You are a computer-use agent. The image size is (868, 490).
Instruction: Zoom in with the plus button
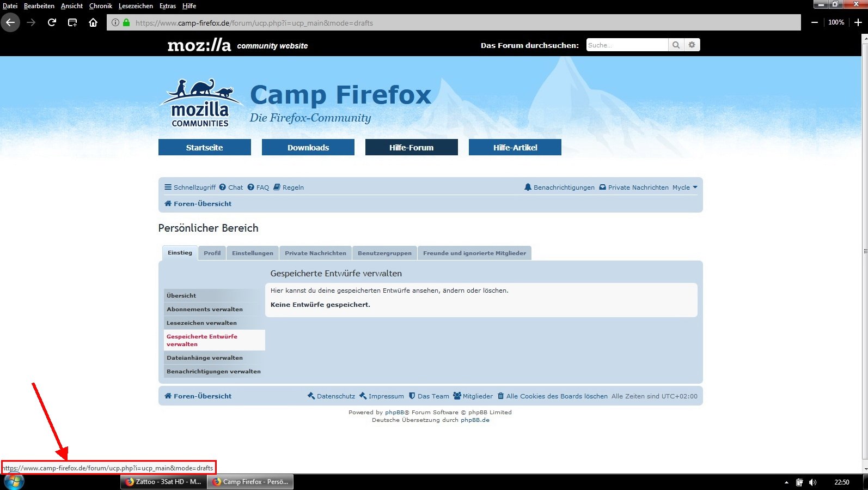pos(858,22)
